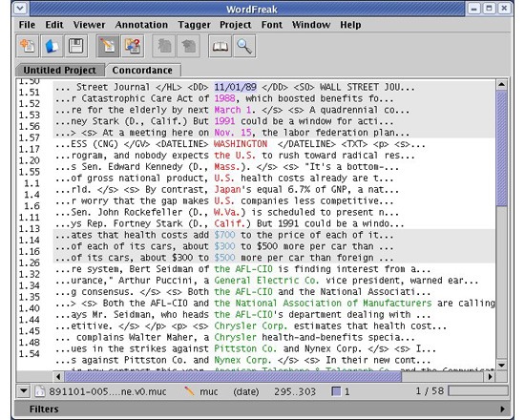The width and height of the screenshot is (525, 420).
Task: Toggle the pencil annotation mode icon
Action: (x=108, y=46)
